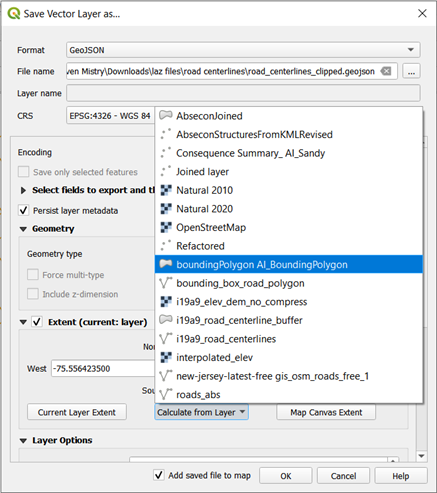Open the Format GeoJSON dropdown
Image resolution: width=437 pixels, height=493 pixels.
(x=243, y=50)
